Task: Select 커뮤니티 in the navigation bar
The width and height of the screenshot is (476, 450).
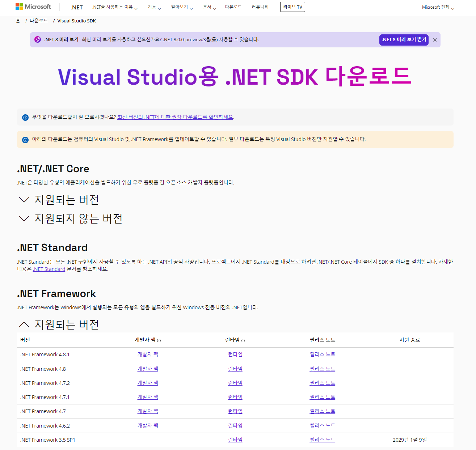Action: click(260, 7)
